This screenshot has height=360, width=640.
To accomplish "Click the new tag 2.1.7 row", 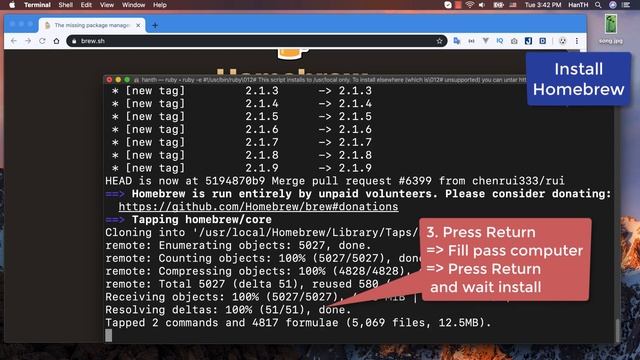I will [242, 142].
